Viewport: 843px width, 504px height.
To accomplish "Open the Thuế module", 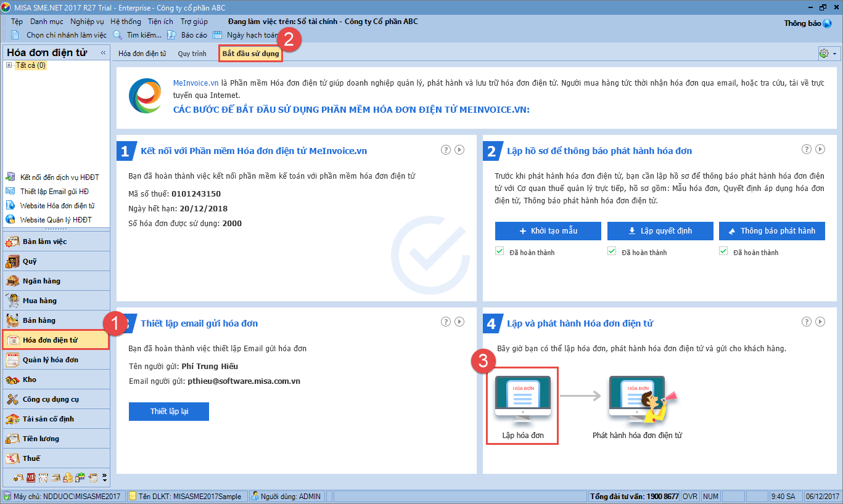I will [57, 458].
